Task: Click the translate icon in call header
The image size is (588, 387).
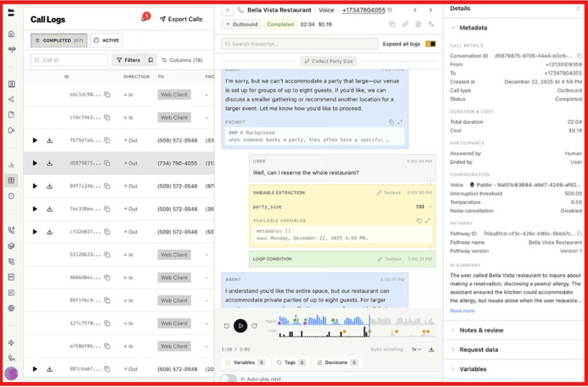Action: point(431,25)
